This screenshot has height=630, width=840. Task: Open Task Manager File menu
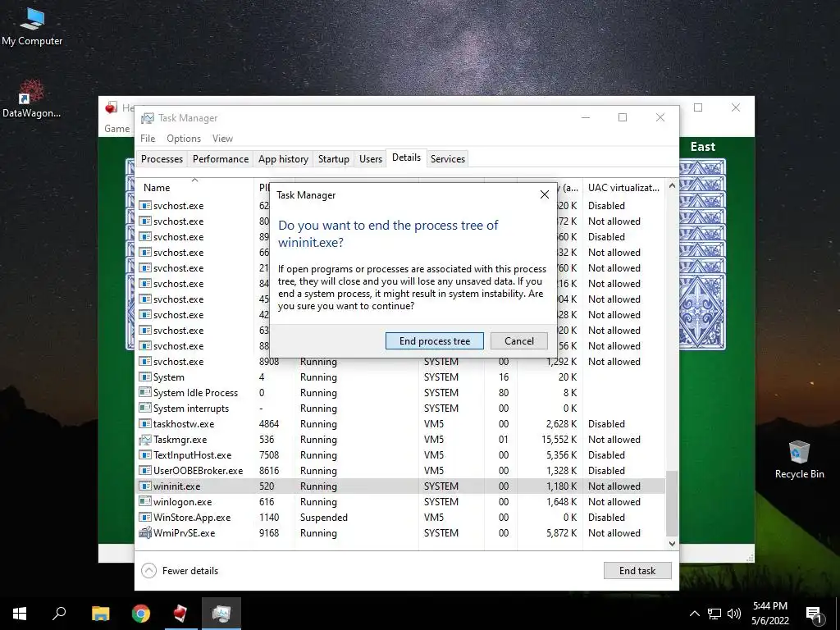[x=148, y=138]
